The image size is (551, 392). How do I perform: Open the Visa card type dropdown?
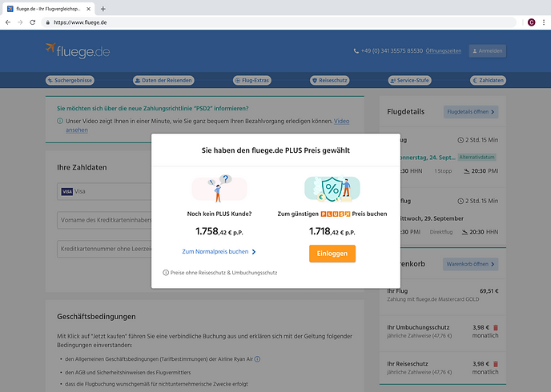pyautogui.click(x=104, y=191)
